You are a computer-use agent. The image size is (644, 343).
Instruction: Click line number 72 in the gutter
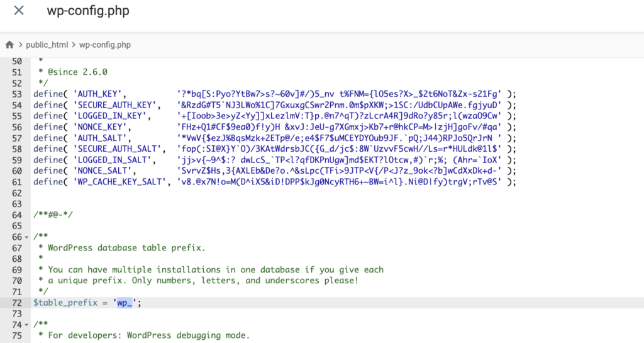coord(16,302)
